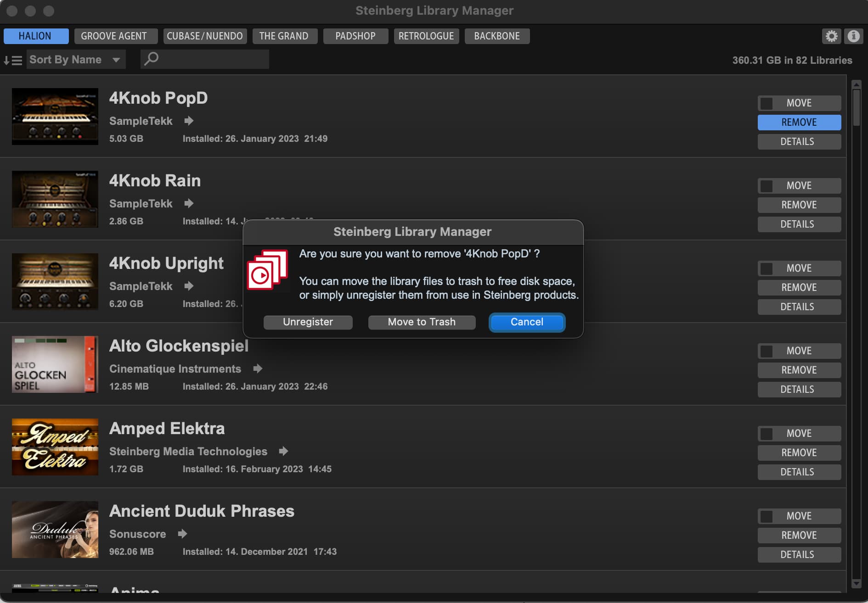Click DETAILS for Ancient Duduk Phrases
Viewport: 868px width, 603px height.
799,555
